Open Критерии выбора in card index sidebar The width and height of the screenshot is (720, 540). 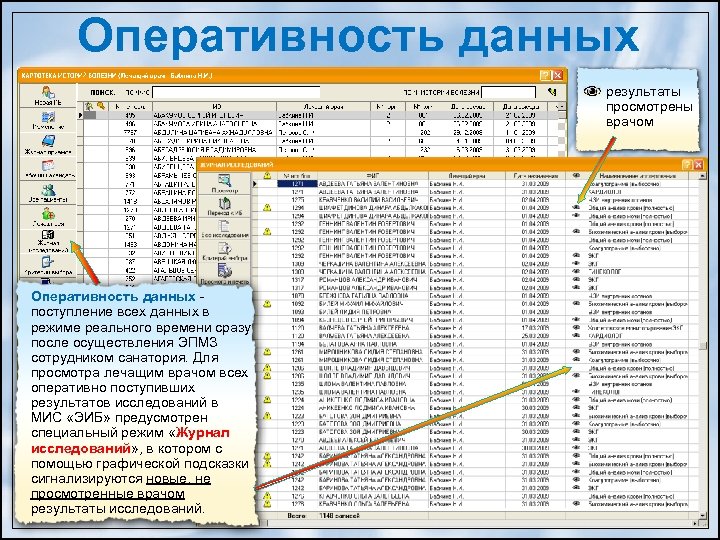(x=48, y=265)
